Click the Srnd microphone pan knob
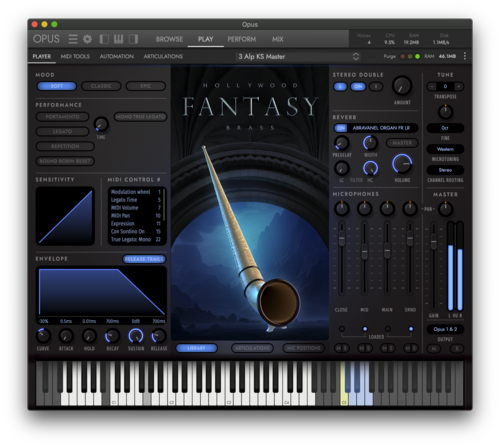The image size is (500, 447). 410,209
